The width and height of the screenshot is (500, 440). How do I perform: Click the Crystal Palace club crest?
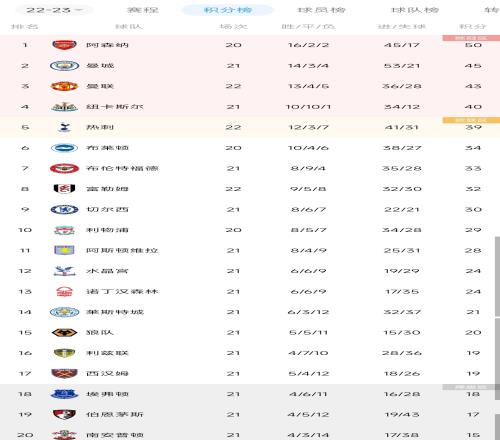[x=64, y=271]
